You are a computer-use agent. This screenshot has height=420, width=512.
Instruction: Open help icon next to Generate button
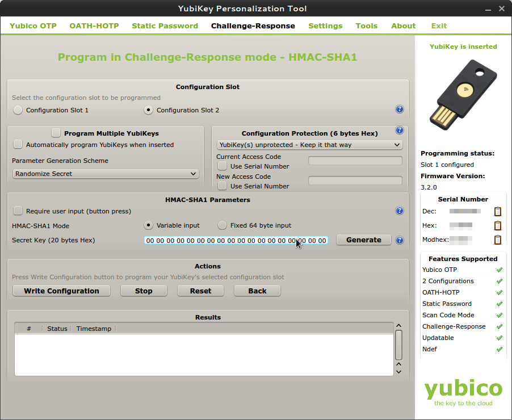pos(399,240)
